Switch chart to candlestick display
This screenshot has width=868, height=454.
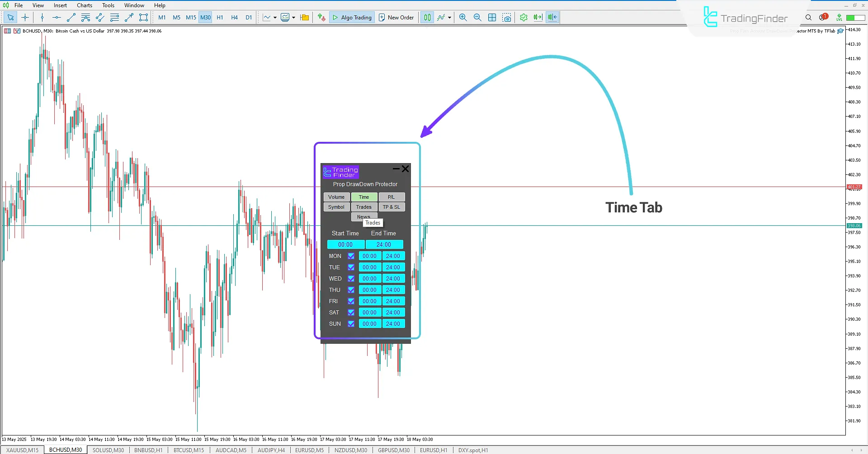(427, 17)
